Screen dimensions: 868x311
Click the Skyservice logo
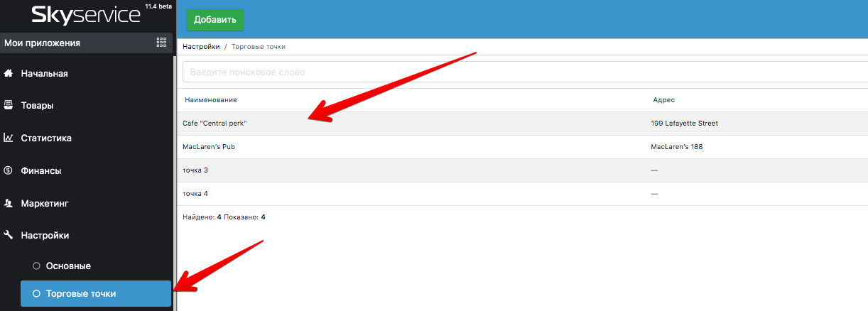85,16
